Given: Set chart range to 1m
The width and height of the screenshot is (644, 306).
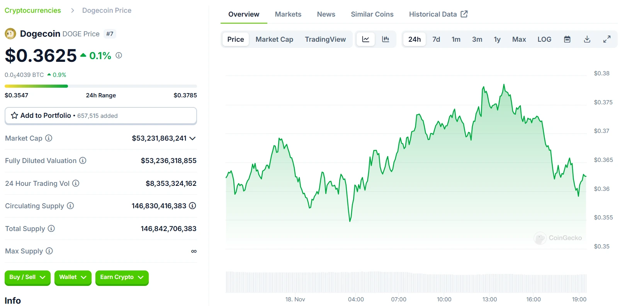Looking at the screenshot, I should tap(456, 39).
